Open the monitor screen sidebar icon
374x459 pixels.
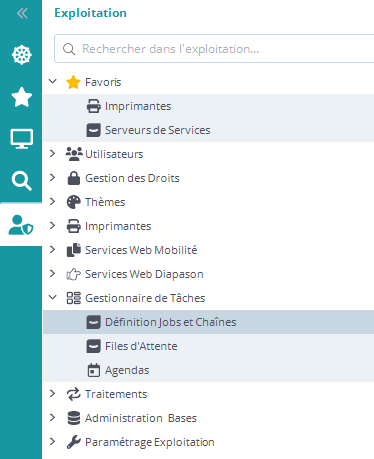coord(22,139)
